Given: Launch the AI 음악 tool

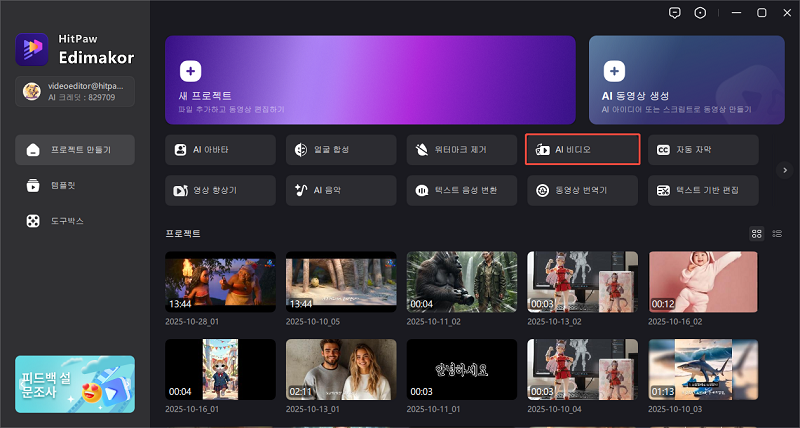Looking at the screenshot, I should click(341, 190).
